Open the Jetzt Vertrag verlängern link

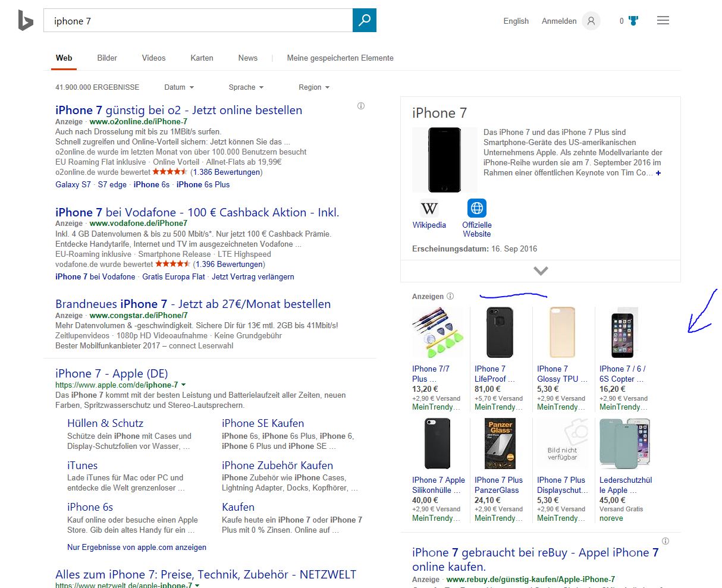pos(253,276)
